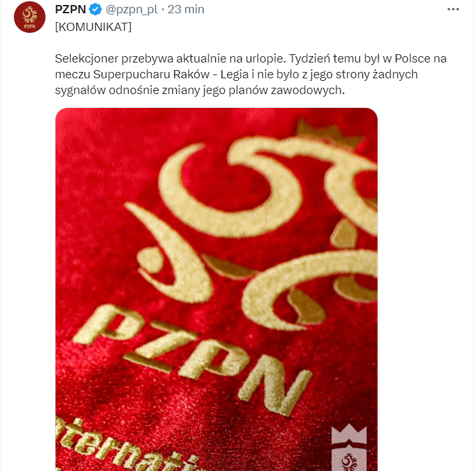
Task: Click the gold crown above the eagle
Action: click(330, 134)
